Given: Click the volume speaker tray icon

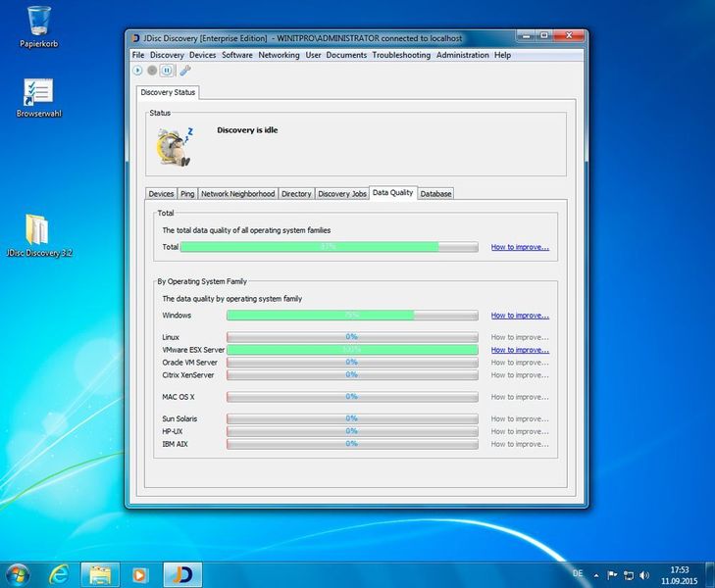Looking at the screenshot, I should [644, 575].
